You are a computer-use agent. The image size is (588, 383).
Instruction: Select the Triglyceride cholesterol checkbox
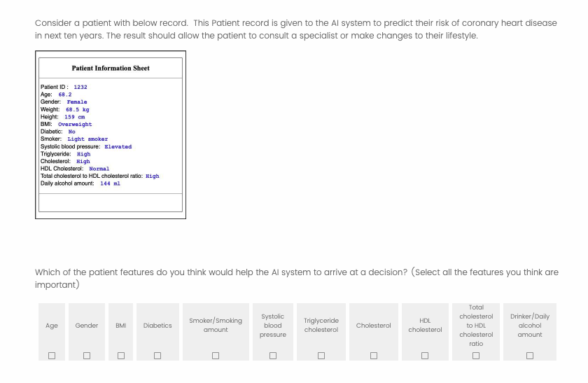(x=321, y=355)
